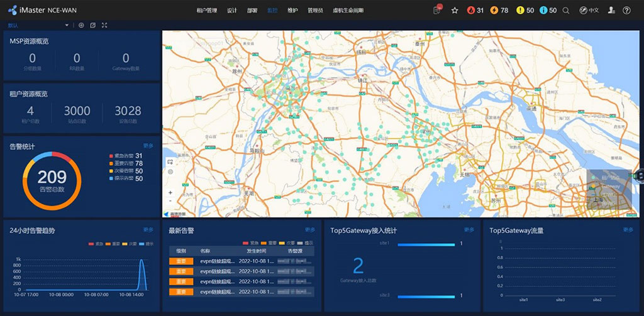Screen dimensions: 644x316
Task: Open the minor alarms exclamation icon
Action: click(x=520, y=11)
